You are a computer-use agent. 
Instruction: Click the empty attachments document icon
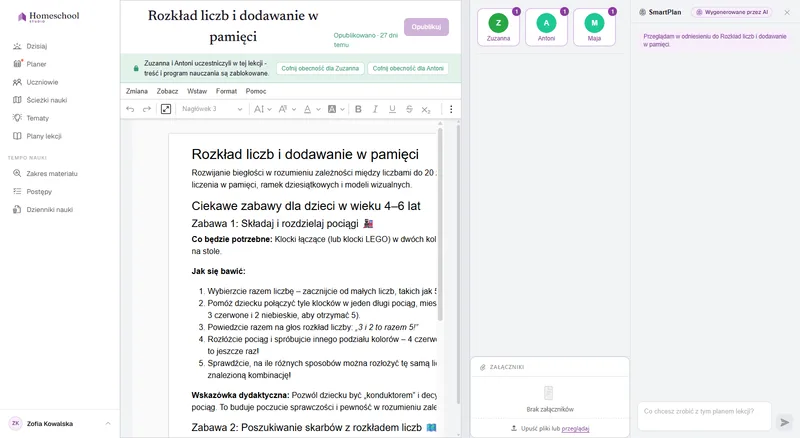548,393
